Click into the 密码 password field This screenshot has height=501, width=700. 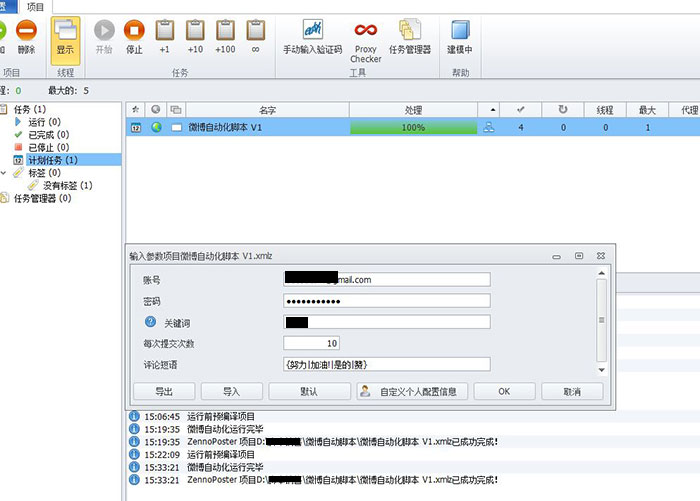(x=387, y=301)
